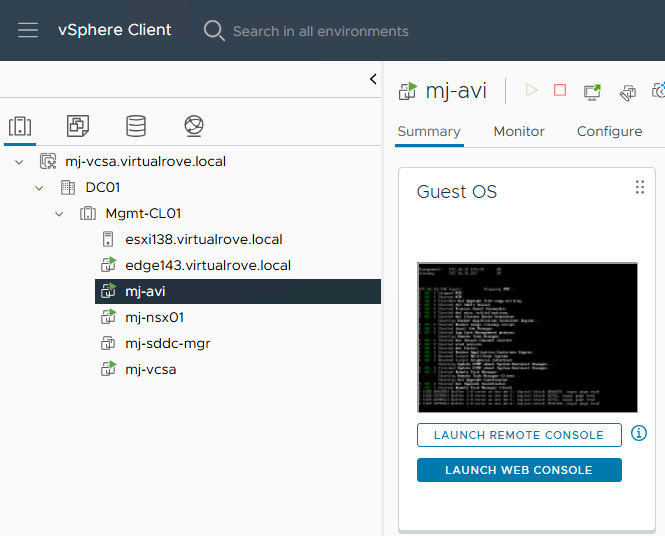Click in the search all environments field
The height and width of the screenshot is (536, 665).
[320, 31]
